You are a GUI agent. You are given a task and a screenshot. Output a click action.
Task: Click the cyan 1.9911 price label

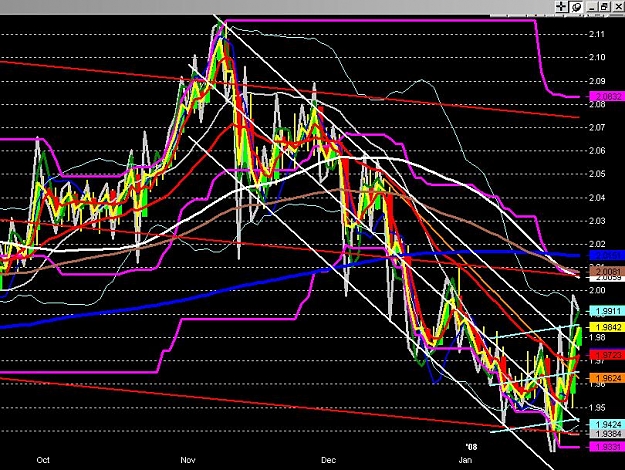coord(606,311)
